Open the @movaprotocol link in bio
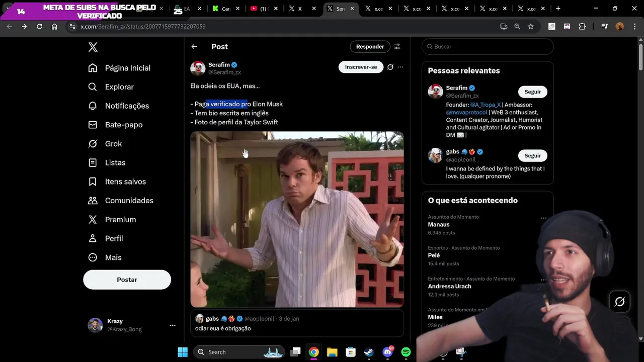This screenshot has height=362, width=644. tap(466, 113)
